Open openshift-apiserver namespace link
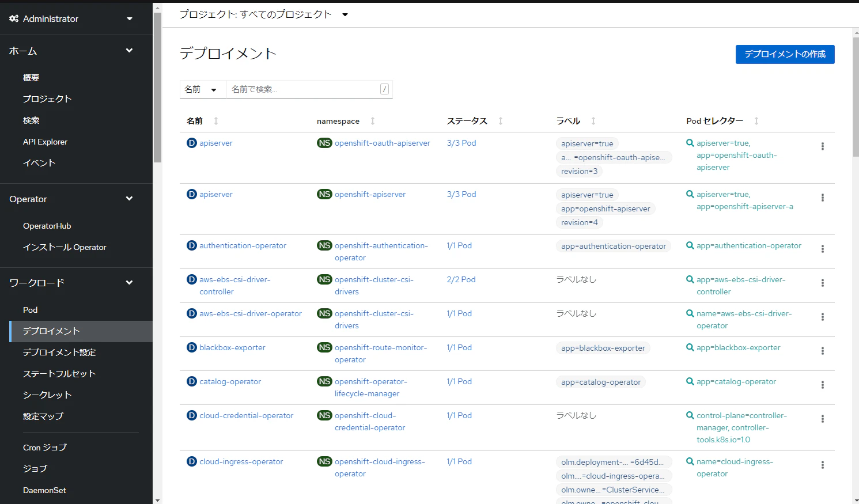 click(370, 194)
